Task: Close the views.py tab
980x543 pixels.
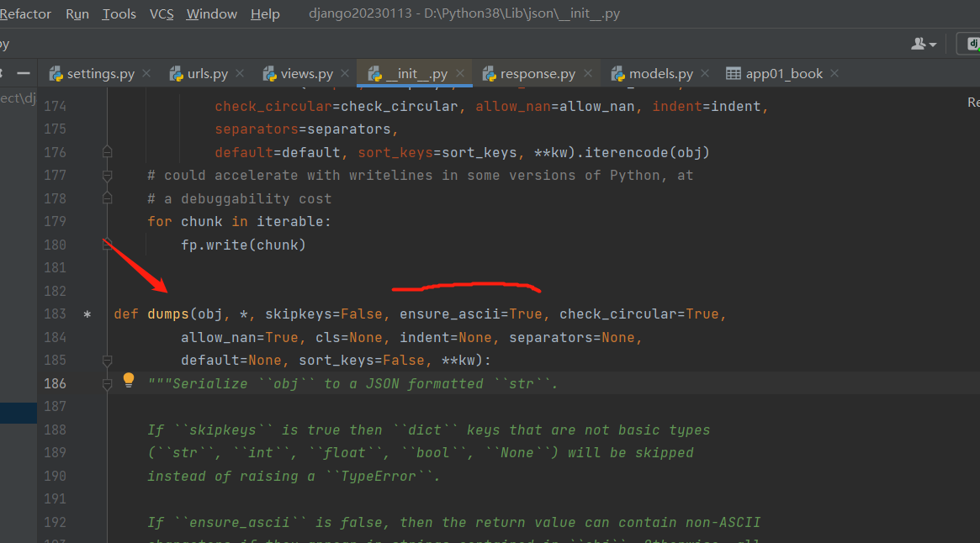Action: [x=345, y=73]
